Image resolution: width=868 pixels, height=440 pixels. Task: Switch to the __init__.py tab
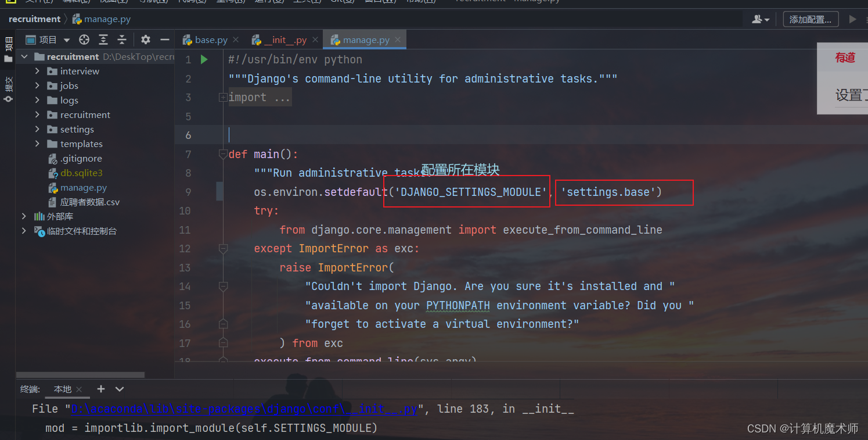click(x=285, y=40)
